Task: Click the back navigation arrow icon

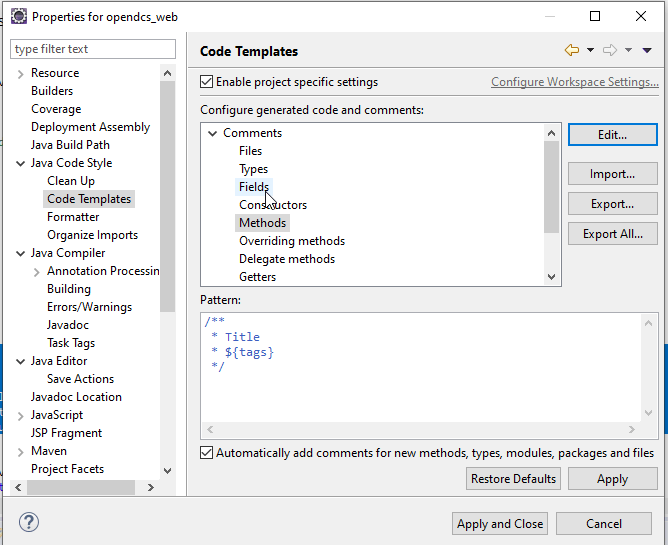Action: pos(572,50)
